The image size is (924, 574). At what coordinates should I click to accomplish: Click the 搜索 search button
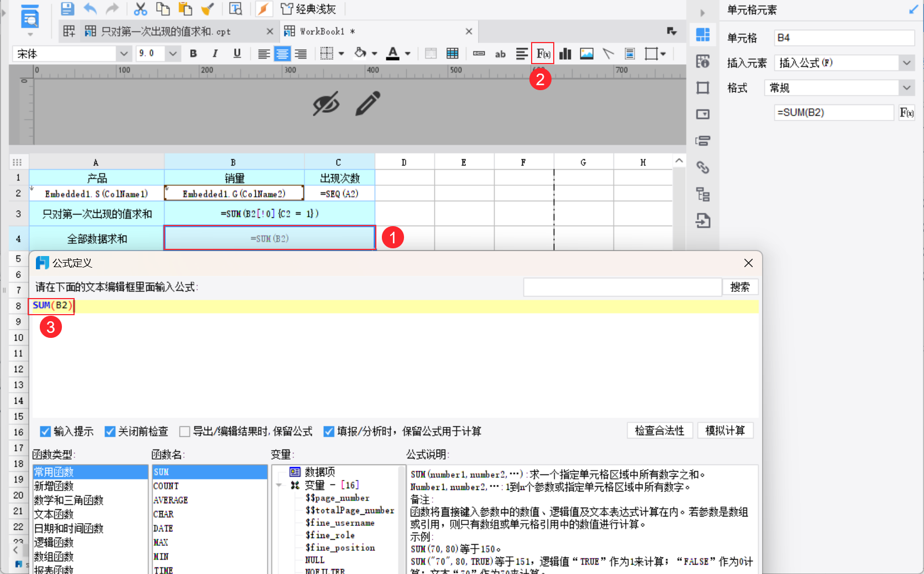coord(740,287)
